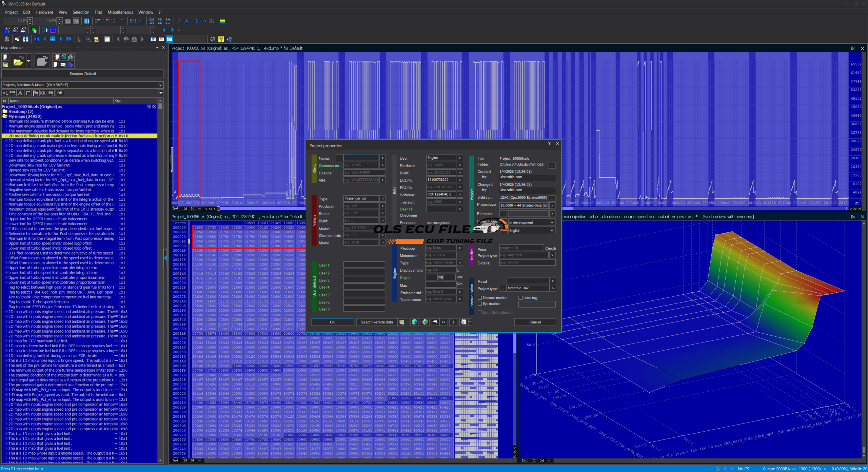This screenshot has width=868, height=472.
Task: Select the 32-bit data width icon
Action: pos(114,21)
